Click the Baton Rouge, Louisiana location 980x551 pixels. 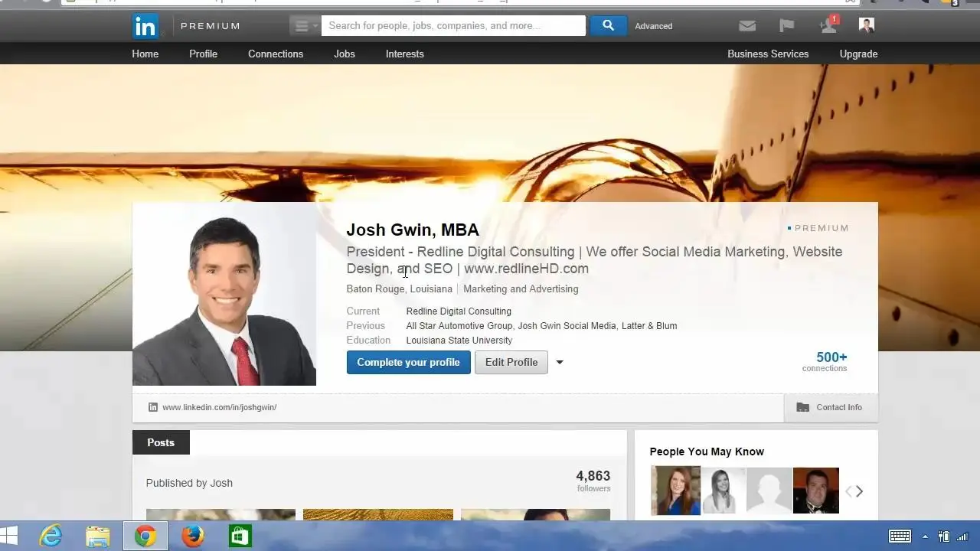(x=399, y=289)
